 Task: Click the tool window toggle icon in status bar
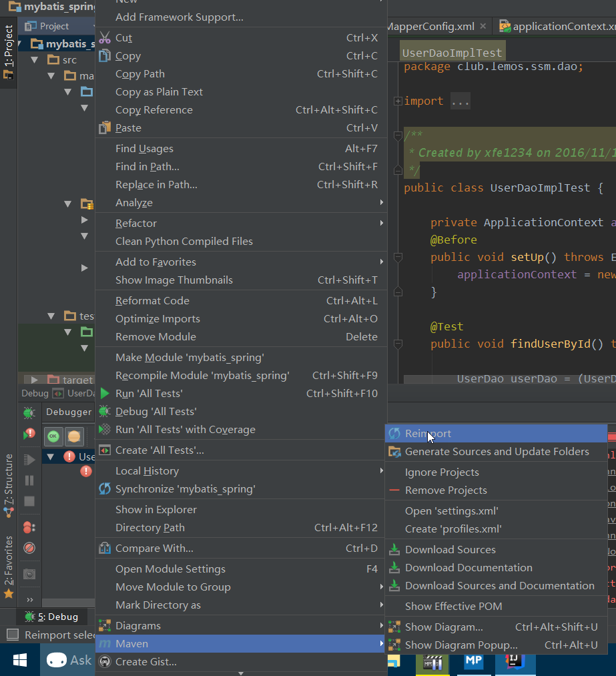tap(12, 635)
